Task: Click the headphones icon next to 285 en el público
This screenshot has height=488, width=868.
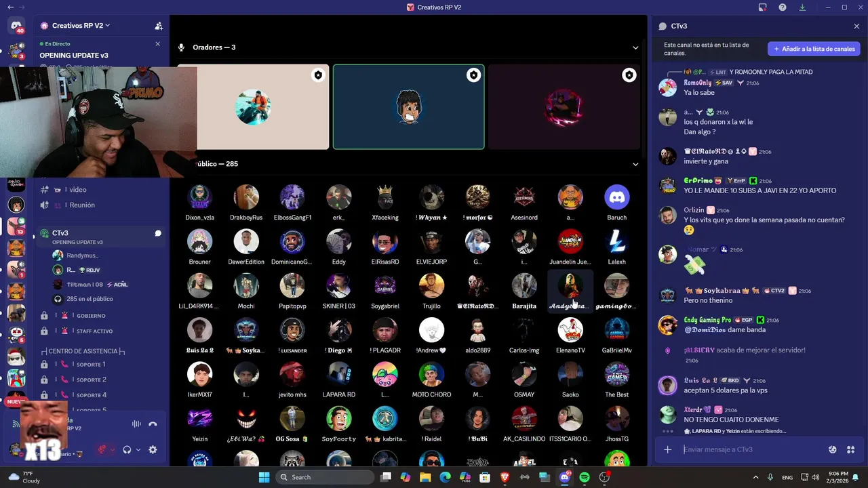Action: tap(58, 299)
